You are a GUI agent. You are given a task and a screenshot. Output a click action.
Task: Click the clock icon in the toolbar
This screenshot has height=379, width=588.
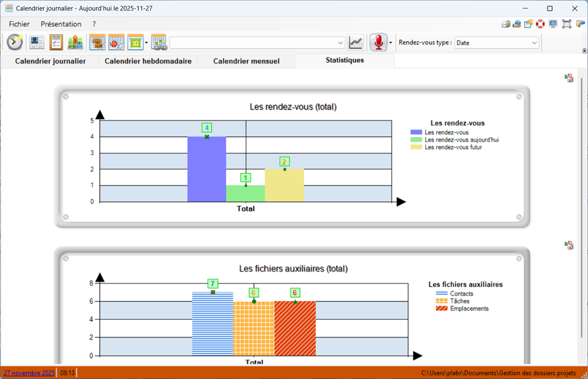[15, 42]
